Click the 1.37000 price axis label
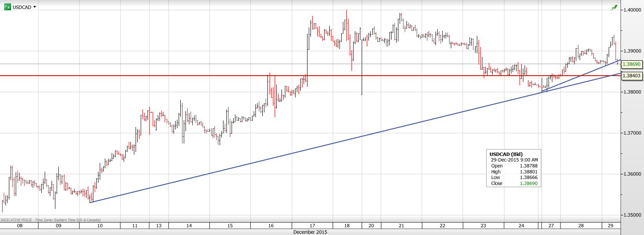The width and height of the screenshot is (644, 235). click(x=632, y=133)
